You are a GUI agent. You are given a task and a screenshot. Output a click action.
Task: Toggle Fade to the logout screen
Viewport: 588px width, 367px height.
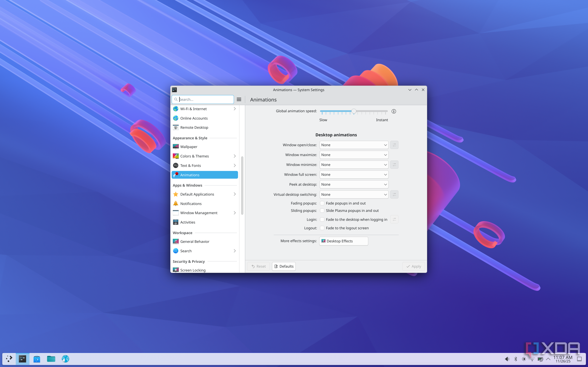322,228
